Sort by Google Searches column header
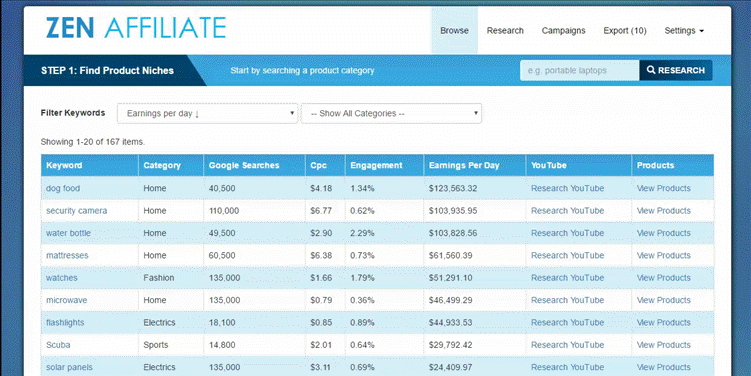This screenshot has width=751, height=376. pyautogui.click(x=244, y=165)
